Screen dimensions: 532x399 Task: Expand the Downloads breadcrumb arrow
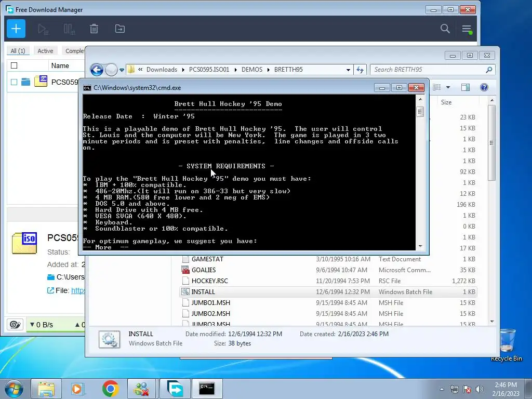tap(183, 70)
